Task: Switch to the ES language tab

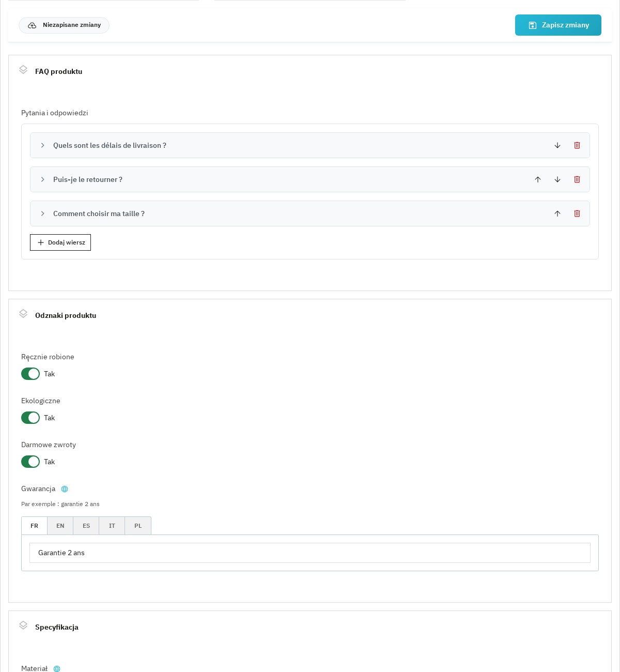Action: click(86, 526)
